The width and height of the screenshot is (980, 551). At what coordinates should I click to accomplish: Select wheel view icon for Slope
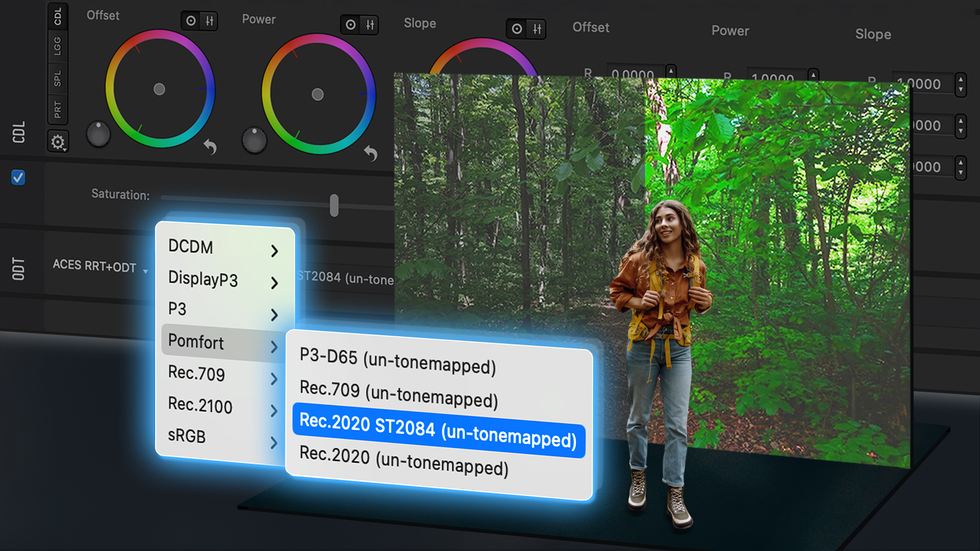(x=517, y=29)
